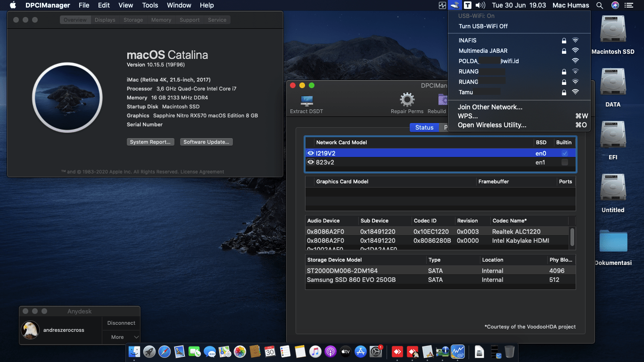Check the Builtin checkbox for en1

click(564, 162)
